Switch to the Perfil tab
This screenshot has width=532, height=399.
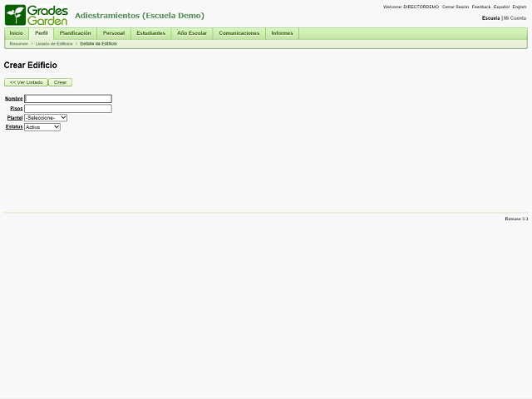click(x=41, y=33)
